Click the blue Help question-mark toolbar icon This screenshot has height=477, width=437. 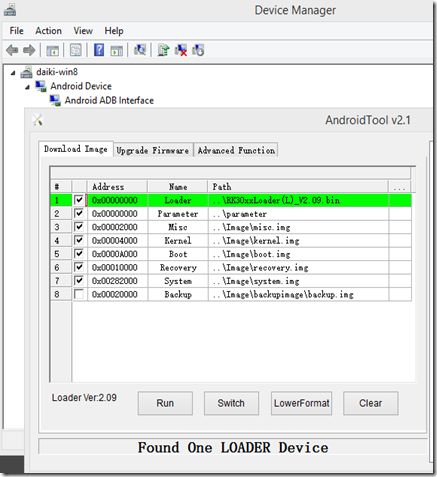click(x=99, y=50)
